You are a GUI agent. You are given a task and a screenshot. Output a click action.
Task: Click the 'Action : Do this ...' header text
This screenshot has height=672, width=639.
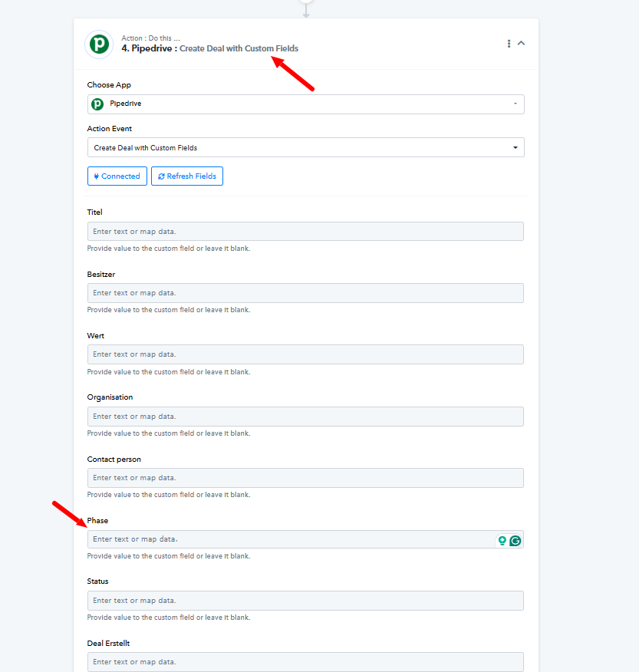(x=151, y=38)
